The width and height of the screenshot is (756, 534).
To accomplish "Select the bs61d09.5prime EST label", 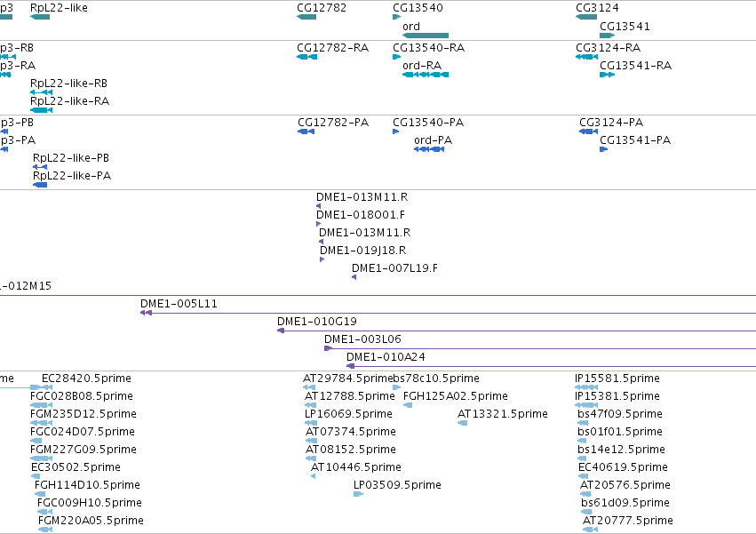I will pos(625,503).
